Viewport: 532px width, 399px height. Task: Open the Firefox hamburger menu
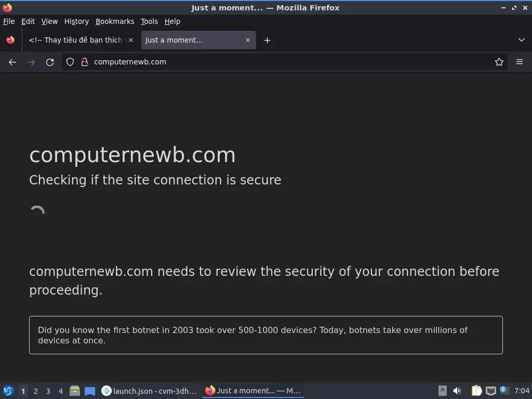point(520,62)
